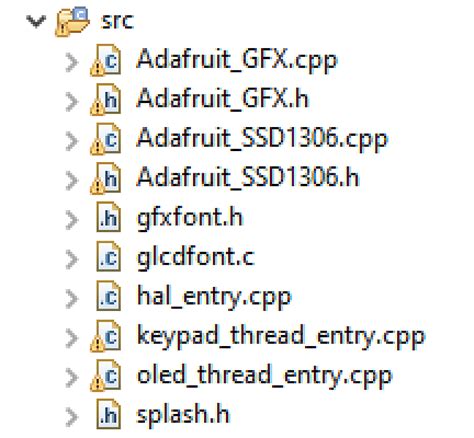The height and width of the screenshot is (438, 474).
Task: Click the splash.h header file icon
Action: pos(108,414)
